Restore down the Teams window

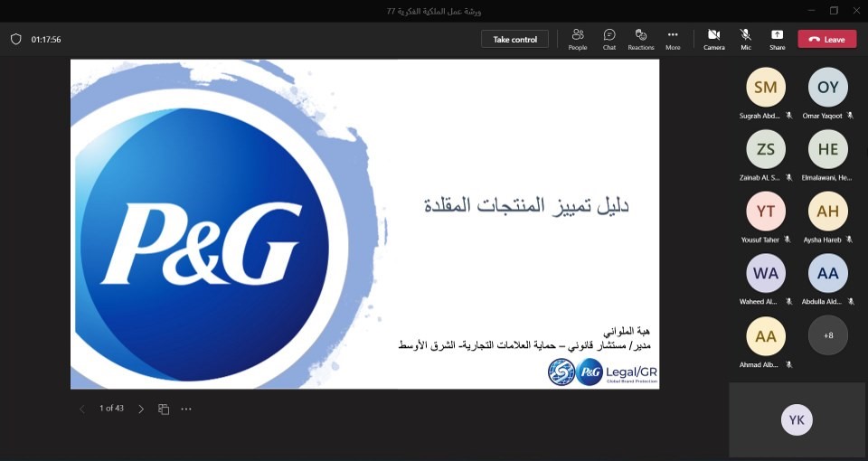[834, 11]
